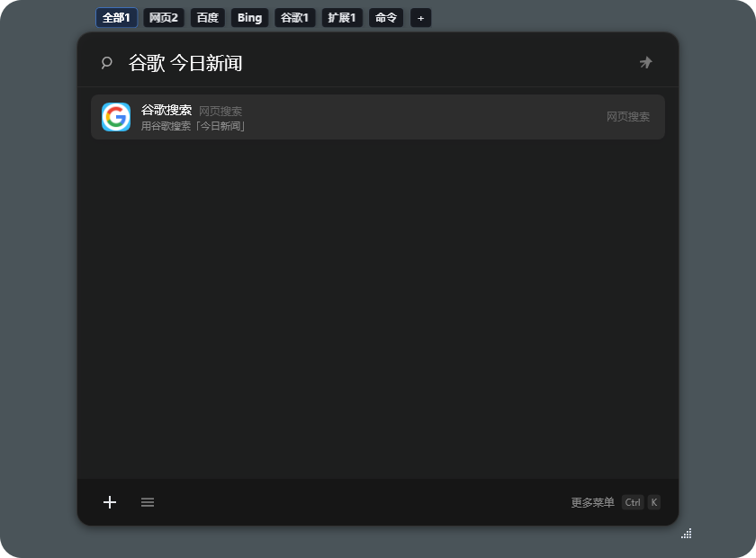Screen dimensions: 756x558
Task: Click the + button to add a new tab
Action: (420, 17)
